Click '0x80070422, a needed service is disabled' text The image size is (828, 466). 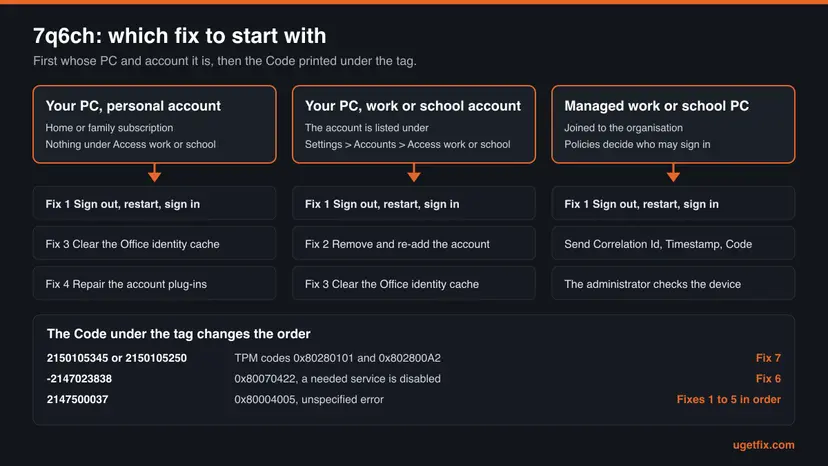[337, 378]
